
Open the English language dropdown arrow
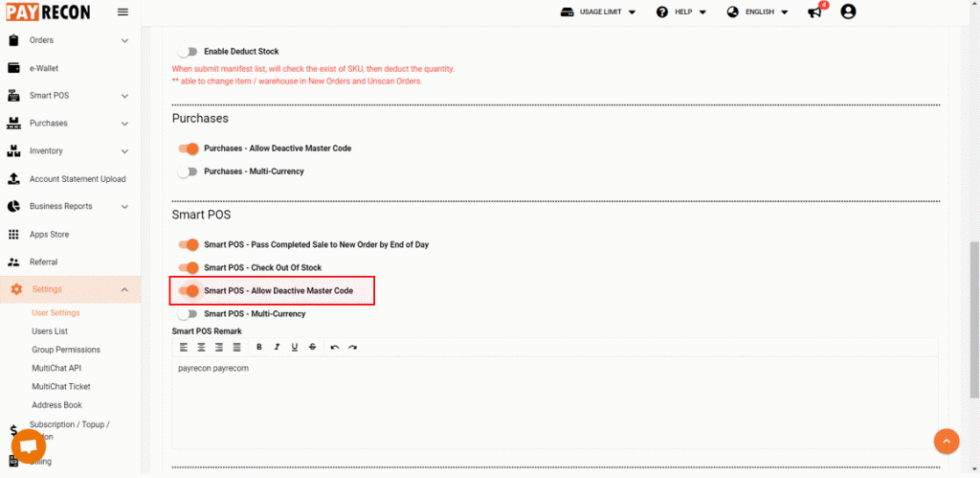pyautogui.click(x=785, y=11)
